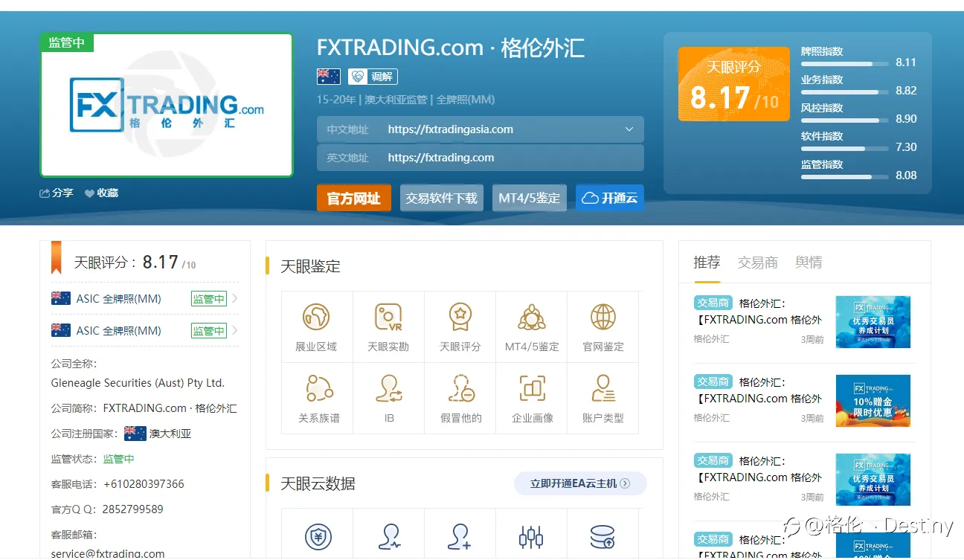This screenshot has width=964, height=560.
Task: Click the 软件指数 progress bar
Action: click(845, 149)
